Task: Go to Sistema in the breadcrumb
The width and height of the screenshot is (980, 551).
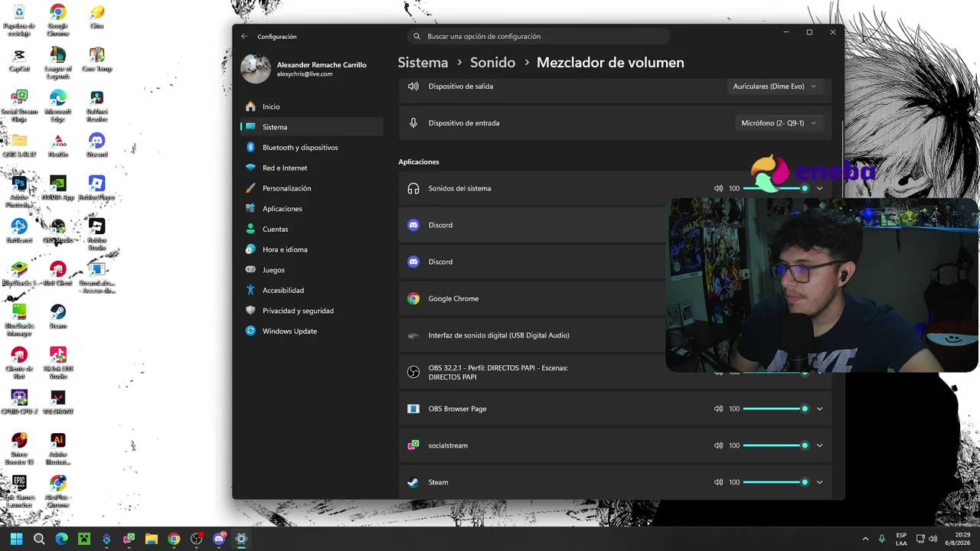Action: point(423,63)
